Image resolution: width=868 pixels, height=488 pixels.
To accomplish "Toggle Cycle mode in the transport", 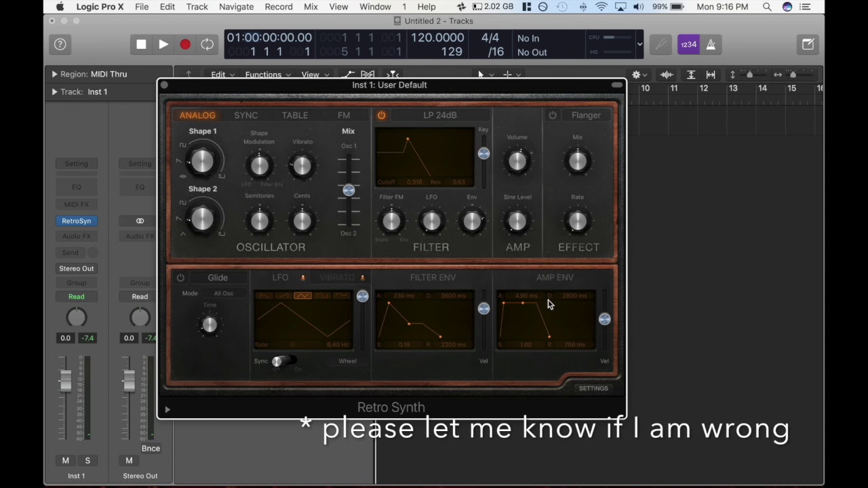I will [x=207, y=44].
